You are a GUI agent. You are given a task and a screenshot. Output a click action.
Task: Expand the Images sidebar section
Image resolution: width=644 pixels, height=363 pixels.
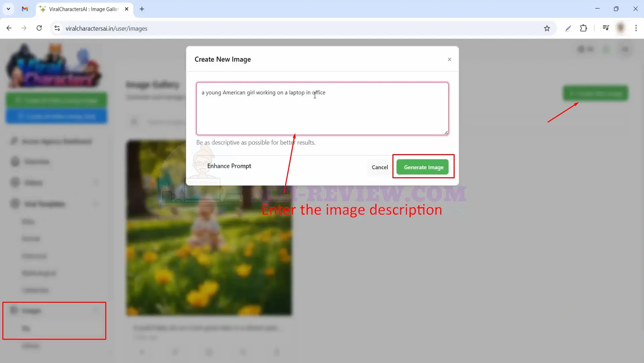coord(54,310)
